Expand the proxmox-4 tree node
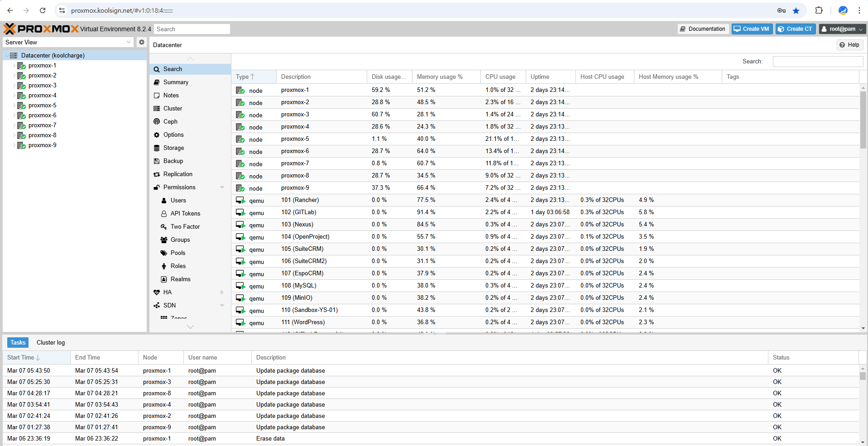 click(x=14, y=96)
